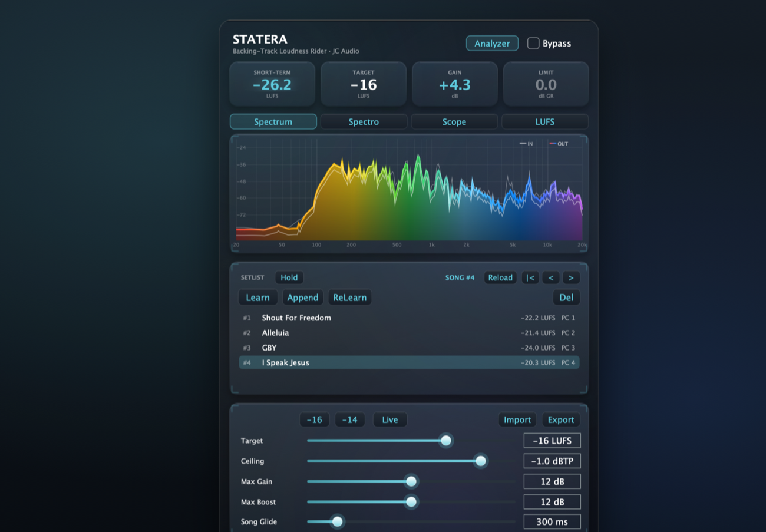The image size is (766, 532).
Task: Click the -24.0 LUFS value of GBY
Action: pyautogui.click(x=538, y=348)
